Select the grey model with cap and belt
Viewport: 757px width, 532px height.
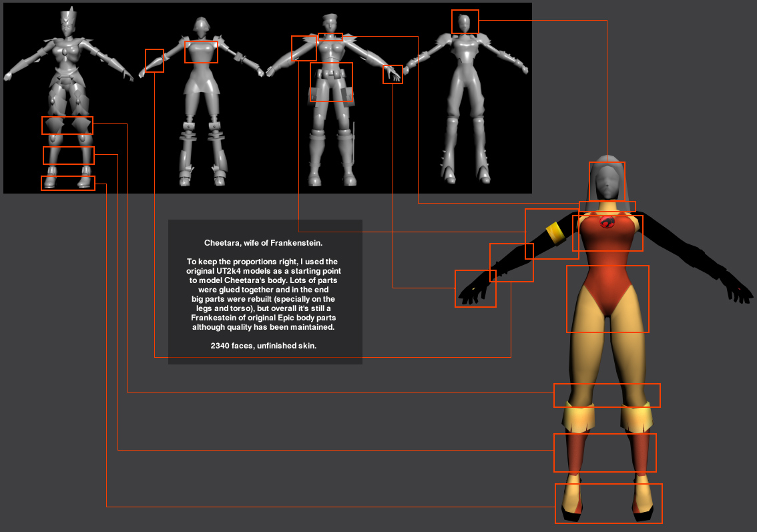[332, 100]
